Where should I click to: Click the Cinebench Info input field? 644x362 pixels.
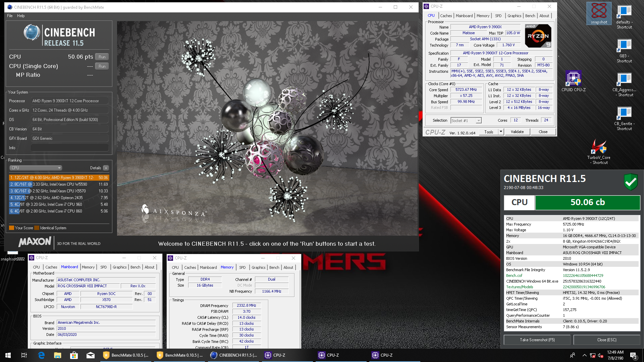(70, 148)
